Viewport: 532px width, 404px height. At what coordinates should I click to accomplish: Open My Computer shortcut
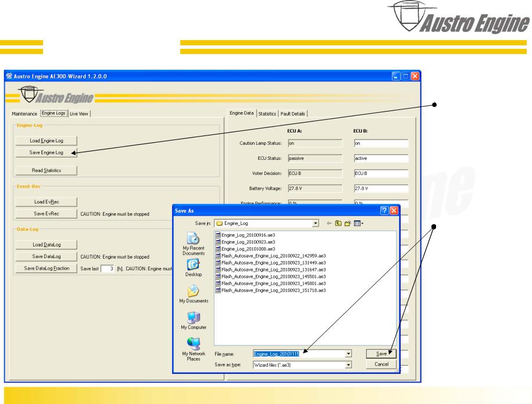pyautogui.click(x=194, y=320)
